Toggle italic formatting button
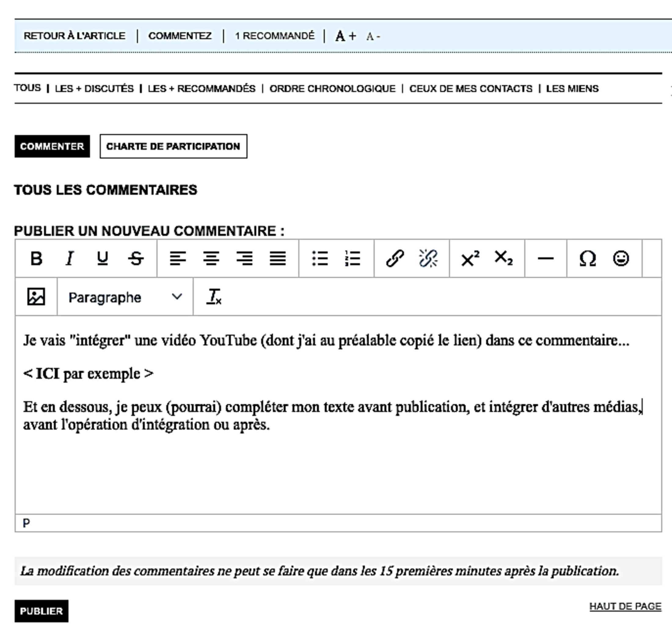This screenshot has width=672, height=638. point(69,258)
